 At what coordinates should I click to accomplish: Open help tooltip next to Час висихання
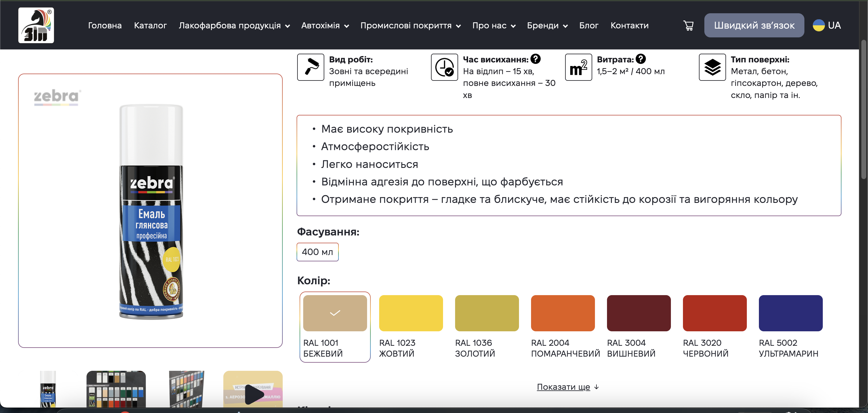tap(536, 59)
